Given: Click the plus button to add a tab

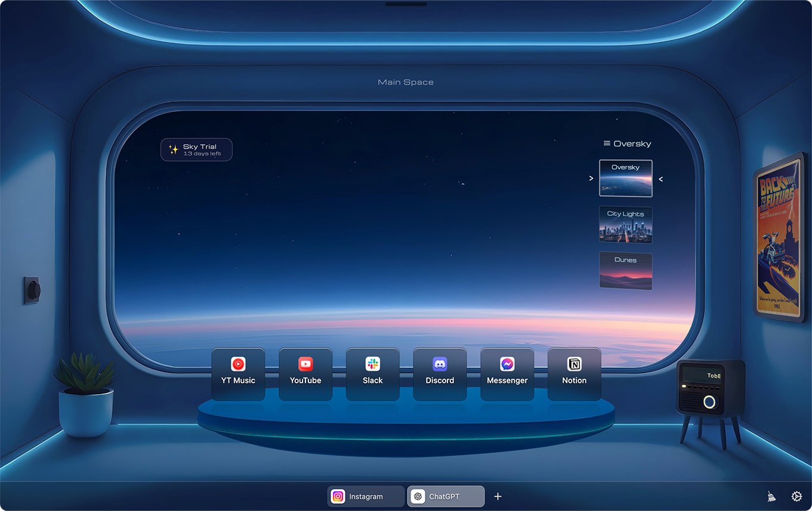Looking at the screenshot, I should click(x=498, y=496).
